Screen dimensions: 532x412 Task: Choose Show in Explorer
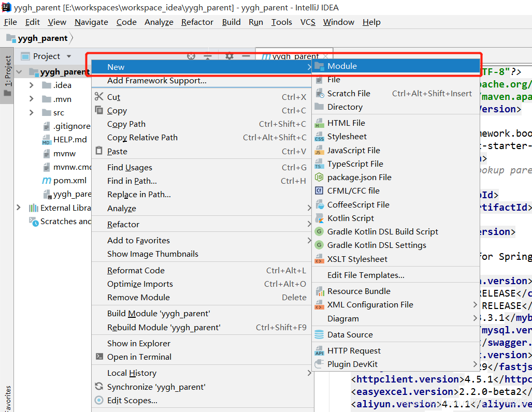click(x=202, y=343)
